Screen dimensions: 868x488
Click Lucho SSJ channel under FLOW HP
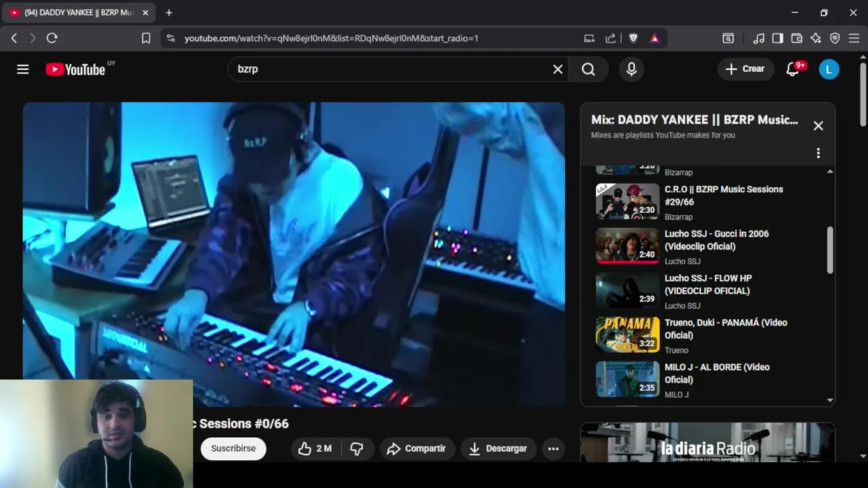click(x=682, y=306)
